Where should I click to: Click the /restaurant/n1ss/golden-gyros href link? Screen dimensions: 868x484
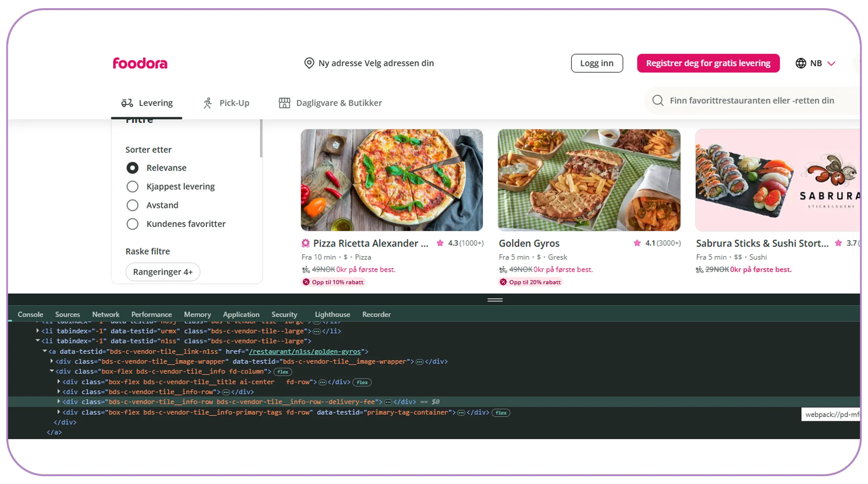(305, 352)
